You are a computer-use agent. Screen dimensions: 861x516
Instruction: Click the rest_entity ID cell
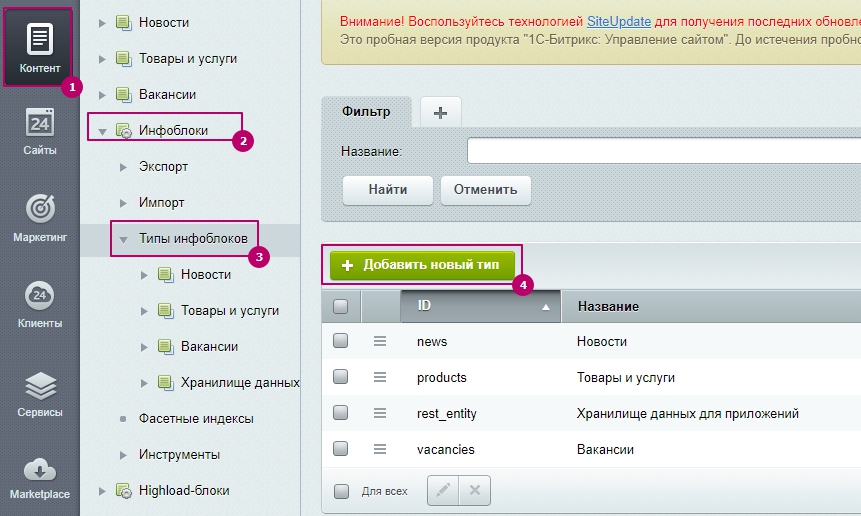[446, 414]
